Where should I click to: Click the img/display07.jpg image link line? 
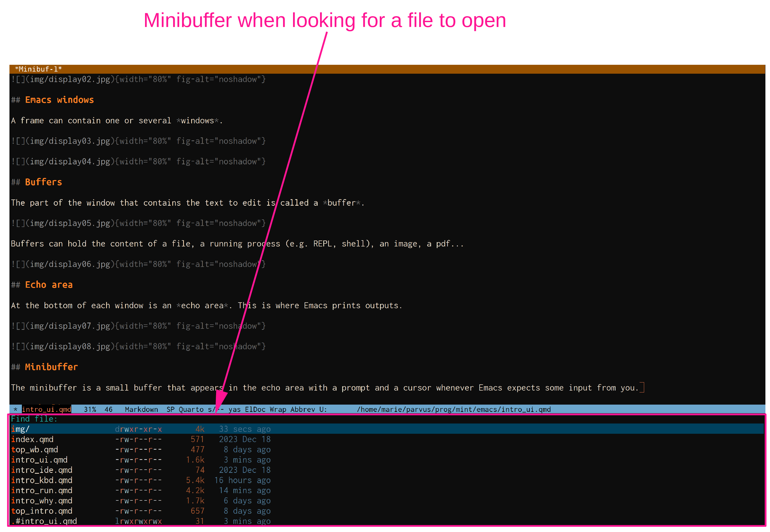[138, 326]
